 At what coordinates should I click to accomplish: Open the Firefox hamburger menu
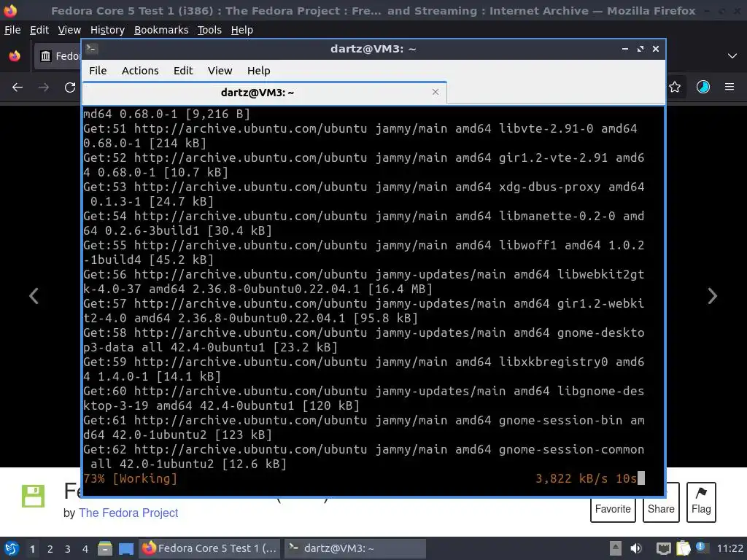pyautogui.click(x=729, y=87)
